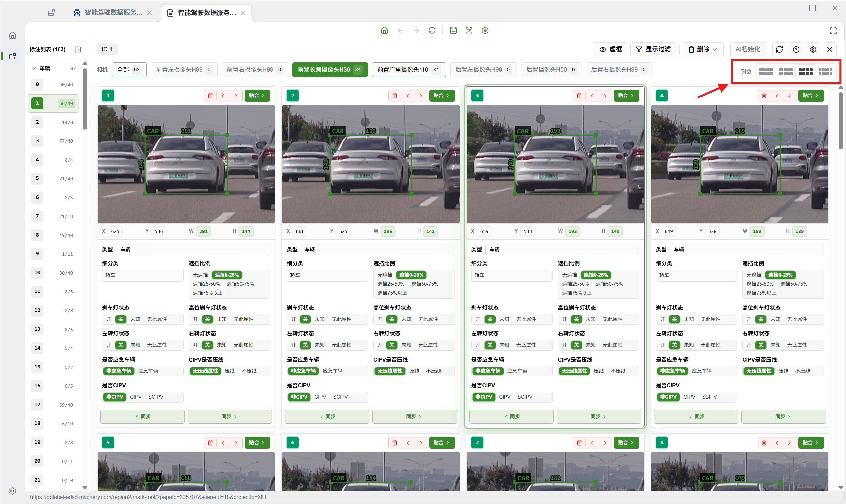Set 右转灯状态 to 未知 in card 2
This screenshot has width=846, height=504.
click(x=406, y=345)
